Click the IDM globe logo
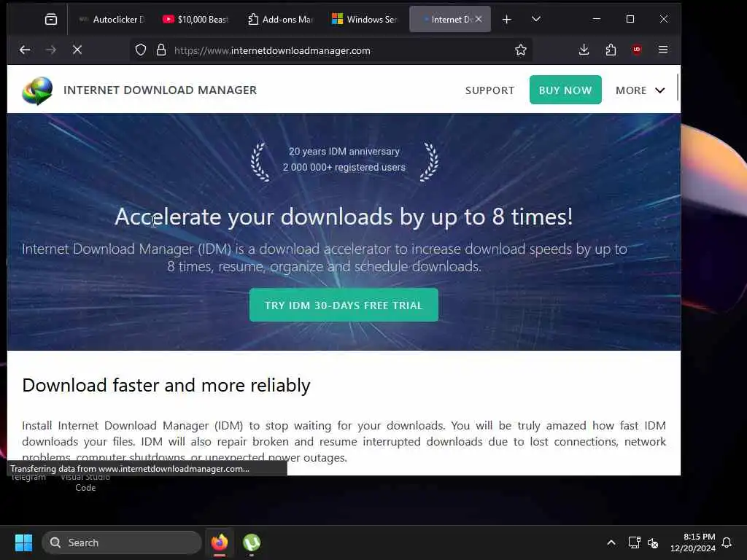The width and height of the screenshot is (747, 560). coord(37,90)
